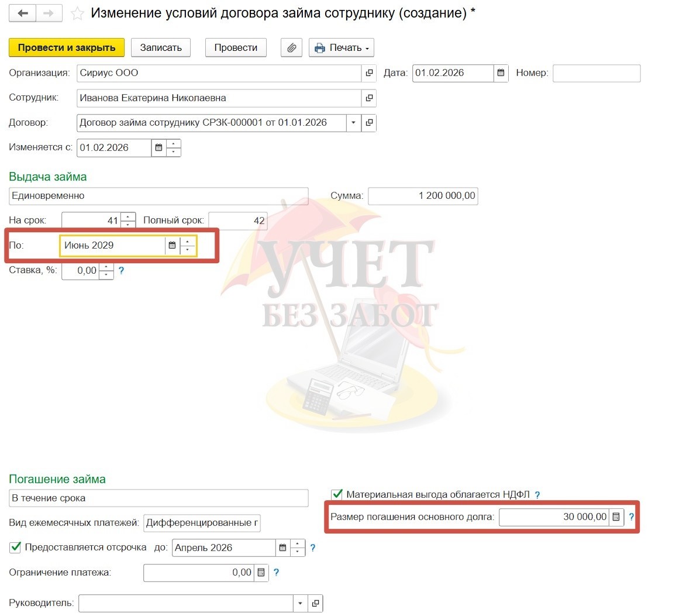
Task: Click the back navigation arrow
Action: (x=23, y=13)
